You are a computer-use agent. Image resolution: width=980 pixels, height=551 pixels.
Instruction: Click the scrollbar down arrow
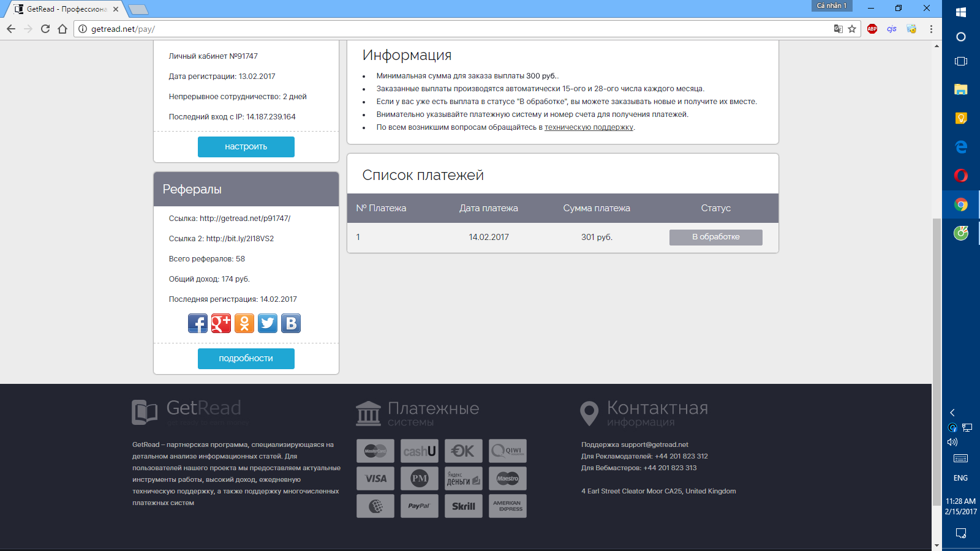click(x=937, y=545)
